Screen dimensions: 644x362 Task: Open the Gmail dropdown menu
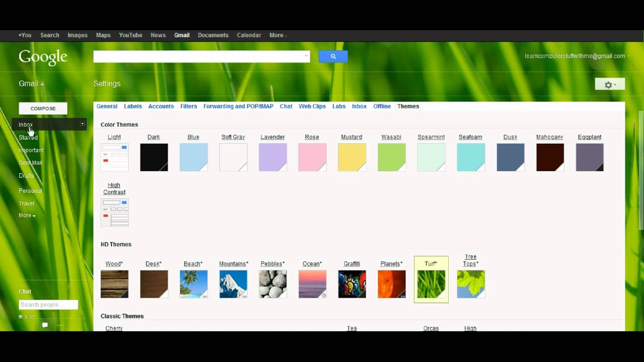tap(31, 83)
